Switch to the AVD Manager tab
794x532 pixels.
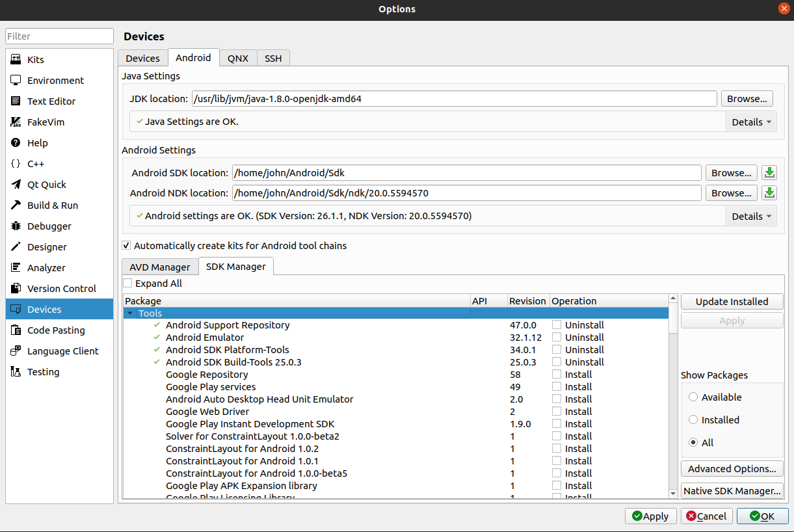pos(159,267)
